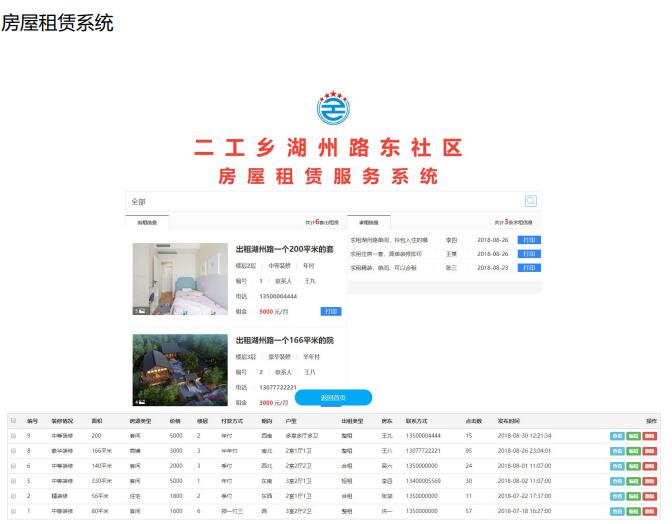Click 打印 button for the 2018-08-23 request
The height and width of the screenshot is (524, 672).
coord(529,268)
